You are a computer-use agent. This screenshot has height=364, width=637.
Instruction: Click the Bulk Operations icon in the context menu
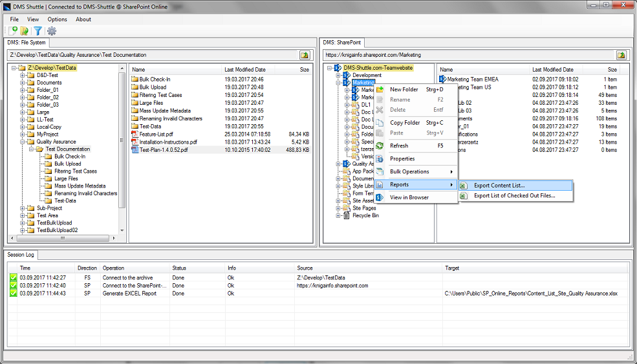tap(380, 172)
